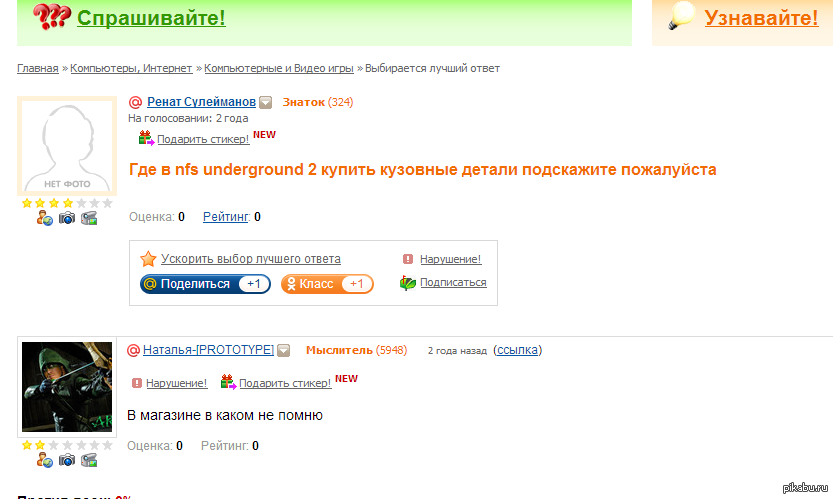
Task: Click the profile friends icon under Ренат's avatar
Action: point(45,218)
